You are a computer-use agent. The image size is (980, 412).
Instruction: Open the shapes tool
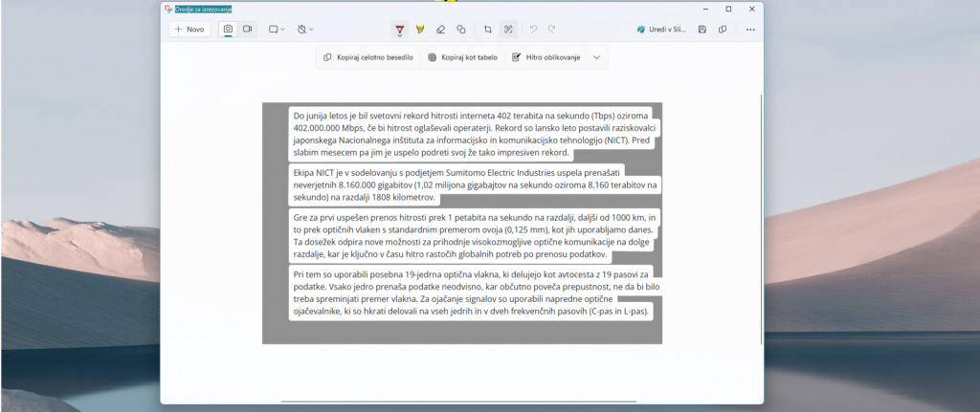point(461,30)
